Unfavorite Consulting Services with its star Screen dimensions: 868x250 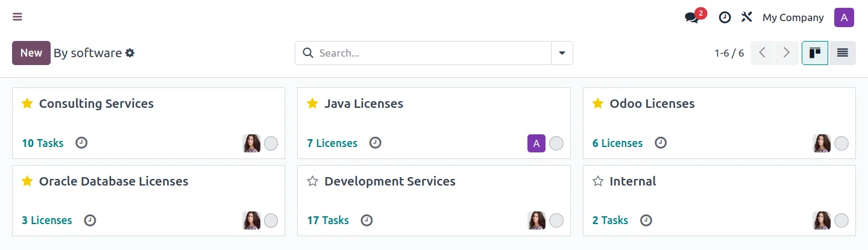click(27, 104)
